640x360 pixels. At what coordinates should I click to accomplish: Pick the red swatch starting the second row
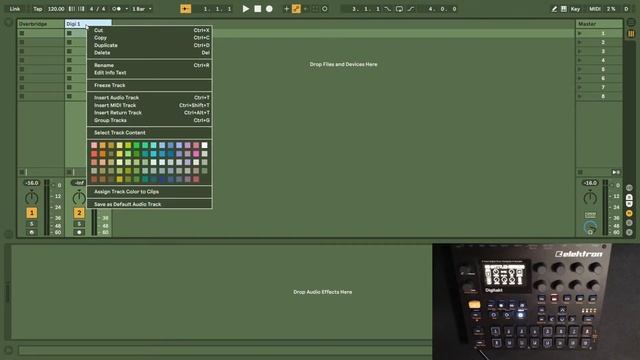[94, 154]
